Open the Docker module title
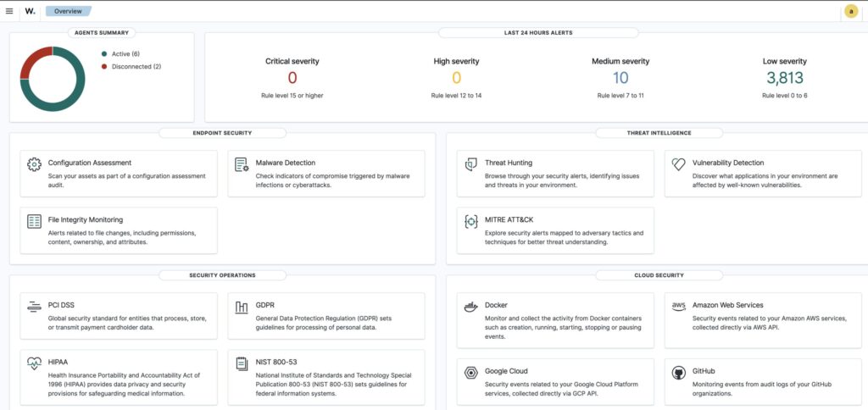 (496, 305)
